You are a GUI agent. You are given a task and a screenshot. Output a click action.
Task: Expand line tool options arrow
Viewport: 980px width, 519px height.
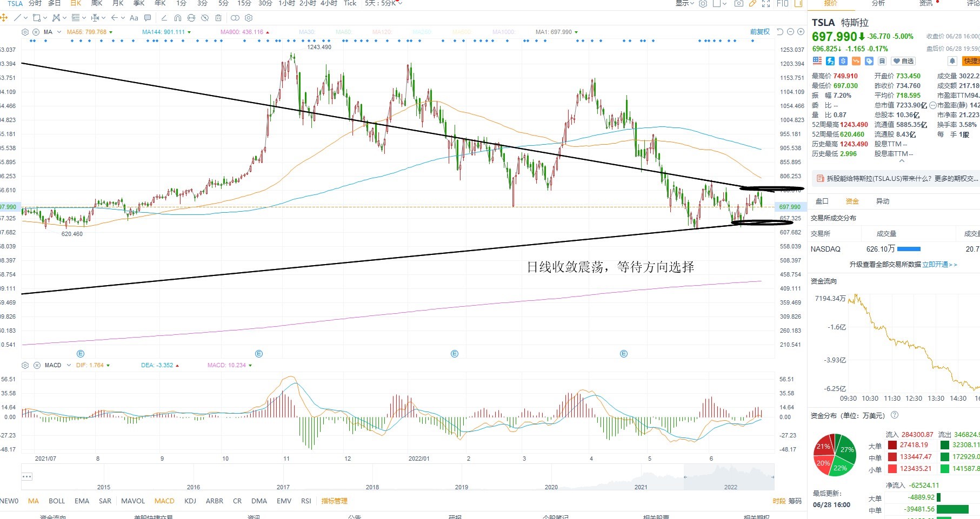click(x=25, y=18)
